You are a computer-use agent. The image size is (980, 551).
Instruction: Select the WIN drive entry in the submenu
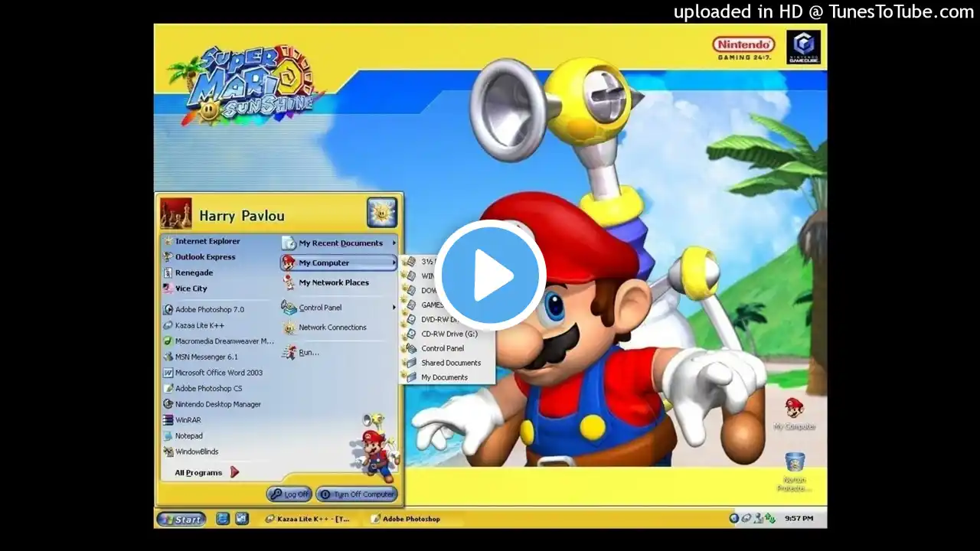point(420,275)
